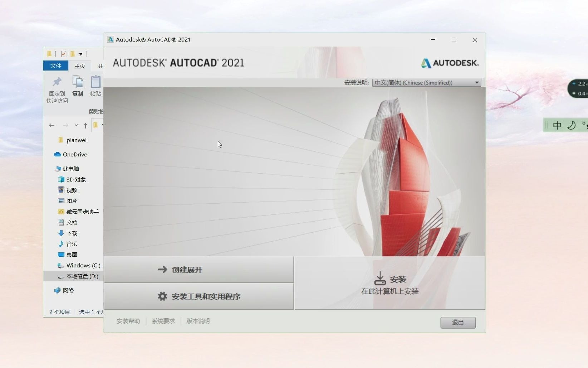Viewport: 588px width, 368px height.
Task: Click the properties checkmark icon in Explorer title bar
Action: pyautogui.click(x=64, y=54)
